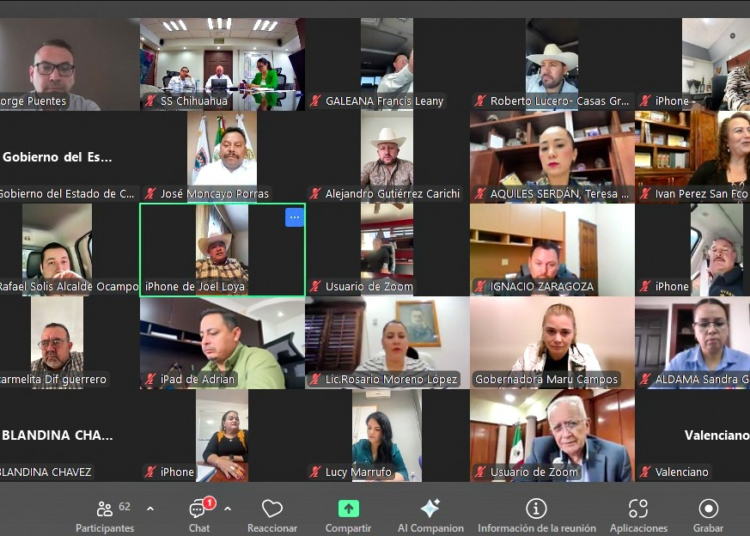Click the Grabar record icon
Screen dimensions: 750x536
coord(708,509)
